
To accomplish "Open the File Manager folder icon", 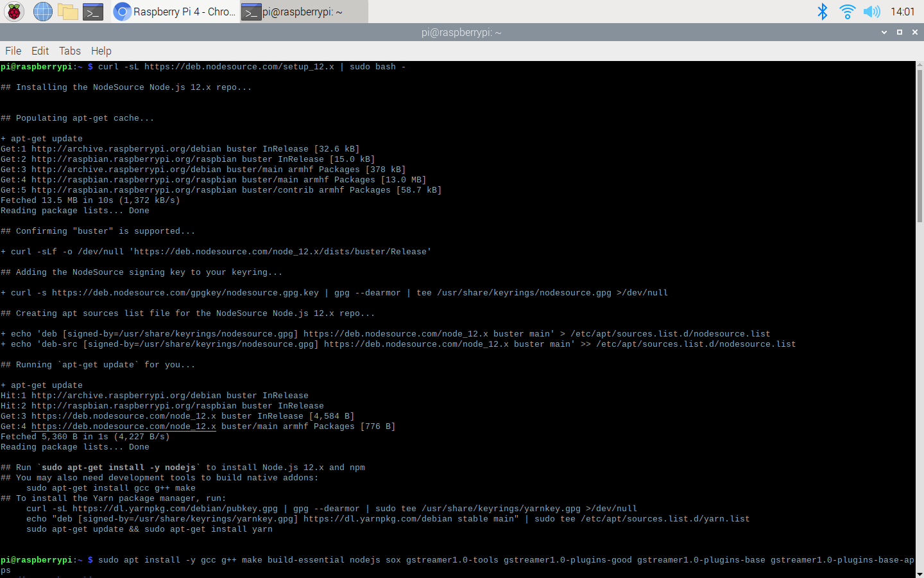I will pos(67,12).
